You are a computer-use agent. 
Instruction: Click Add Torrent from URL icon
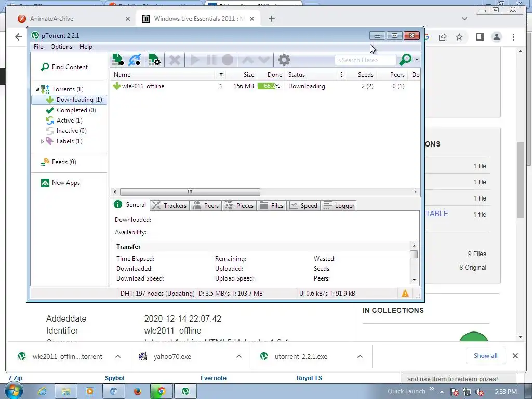pos(135,60)
